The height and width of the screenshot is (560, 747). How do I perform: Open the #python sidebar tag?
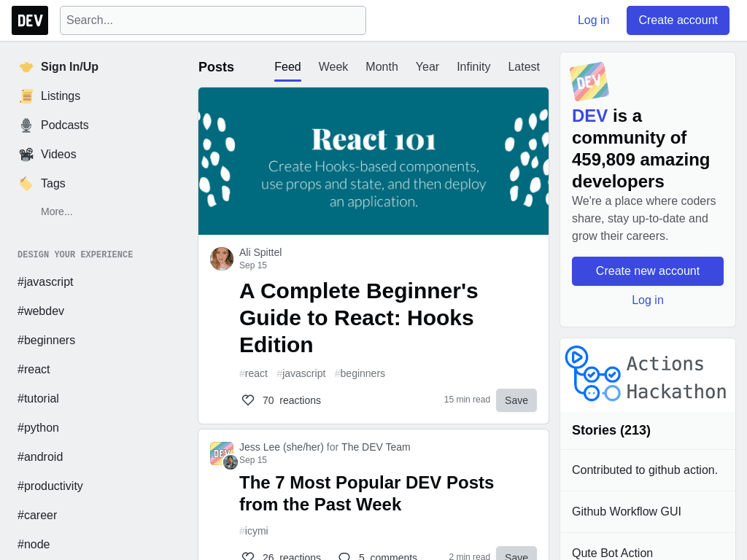(38, 427)
